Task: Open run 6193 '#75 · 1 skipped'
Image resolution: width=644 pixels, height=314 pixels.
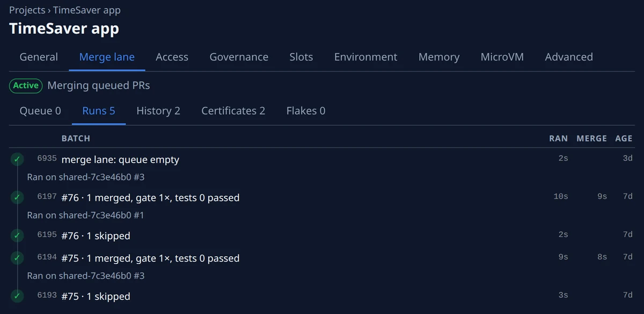Action: click(x=96, y=296)
